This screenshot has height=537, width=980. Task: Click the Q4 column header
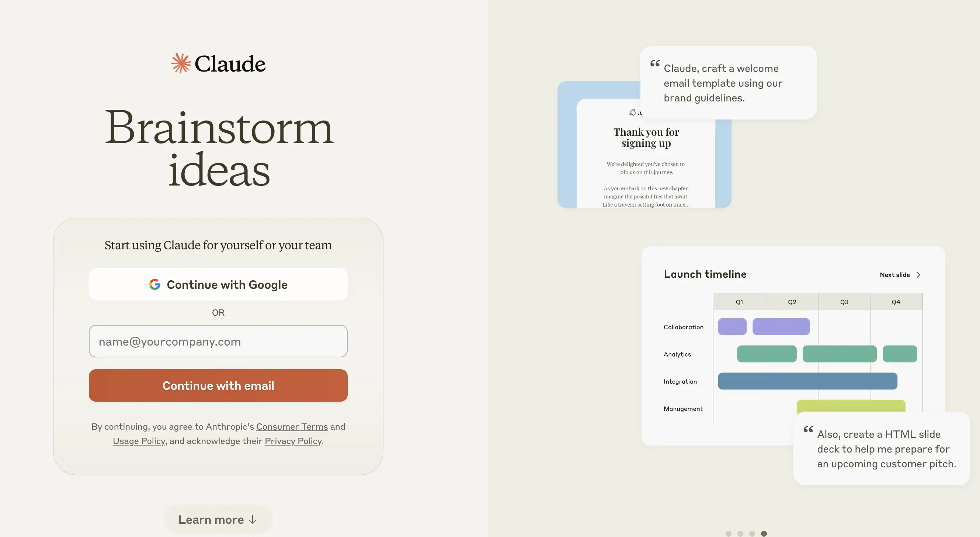point(896,302)
